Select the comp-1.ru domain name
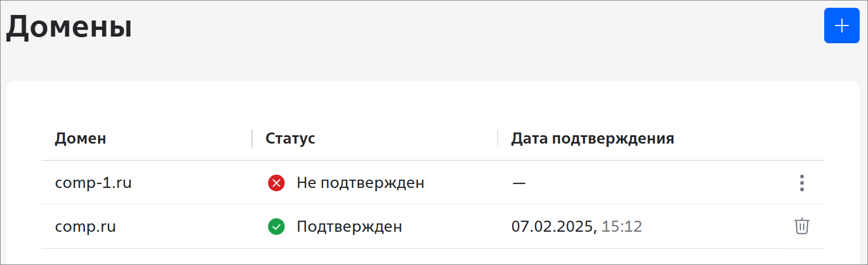This screenshot has width=868, height=265. point(93,183)
